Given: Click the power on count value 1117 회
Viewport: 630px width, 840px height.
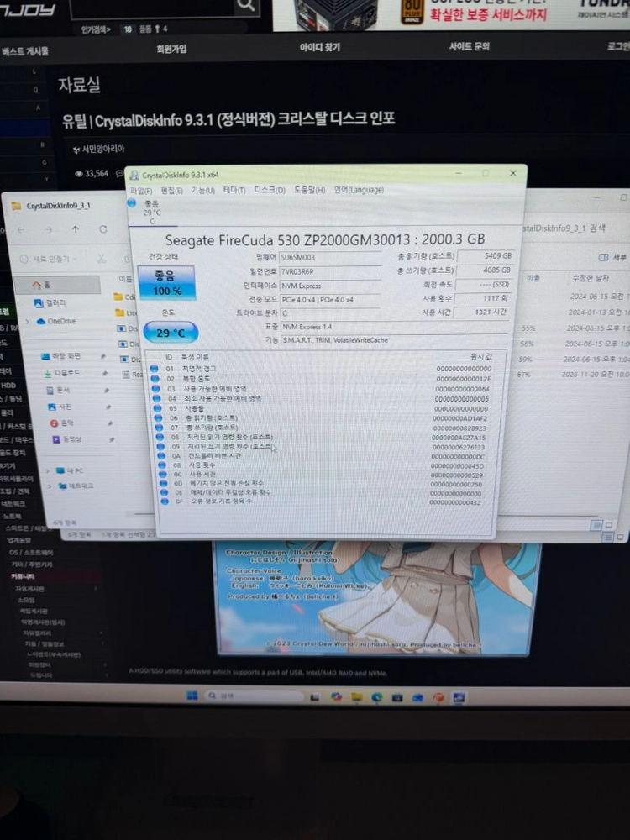Looking at the screenshot, I should (x=482, y=298).
